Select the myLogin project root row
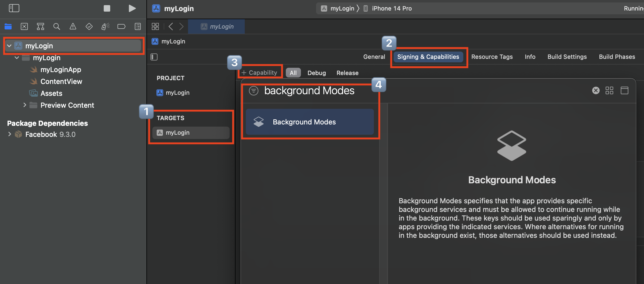 (73, 46)
